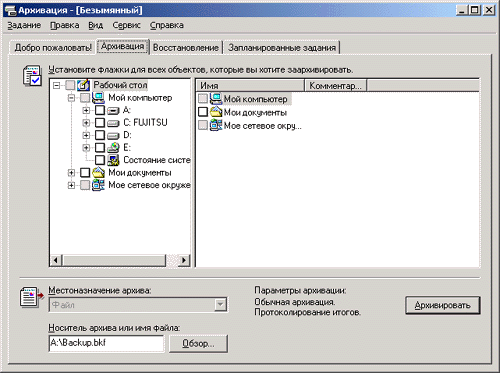Image resolution: width=500 pixels, height=373 pixels.
Task: Expand the D: drive node
Action: click(x=86, y=135)
